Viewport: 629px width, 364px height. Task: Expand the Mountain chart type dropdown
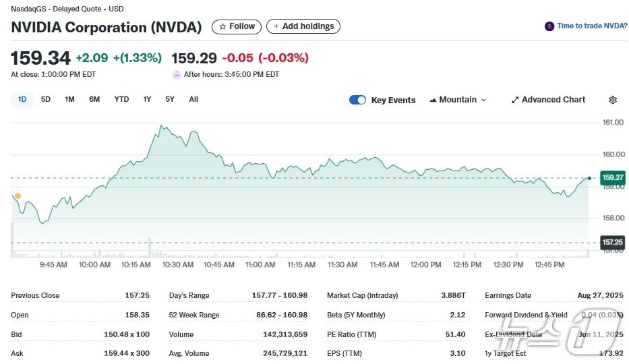pyautogui.click(x=483, y=100)
